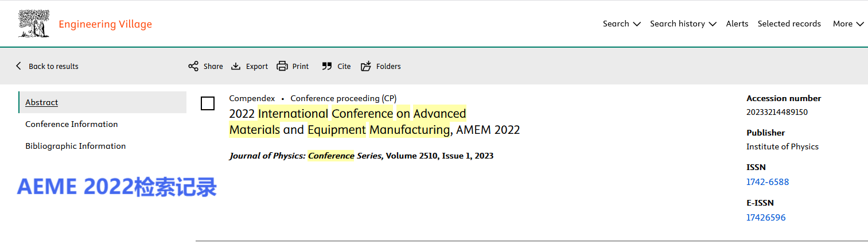This screenshot has height=243, width=868.
Task: Open the Folders icon
Action: pyautogui.click(x=366, y=66)
